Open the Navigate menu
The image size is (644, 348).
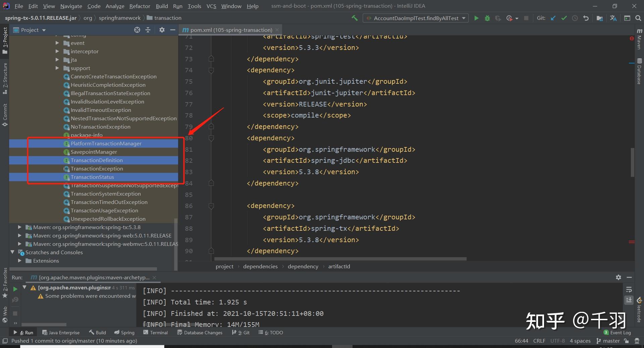point(71,6)
